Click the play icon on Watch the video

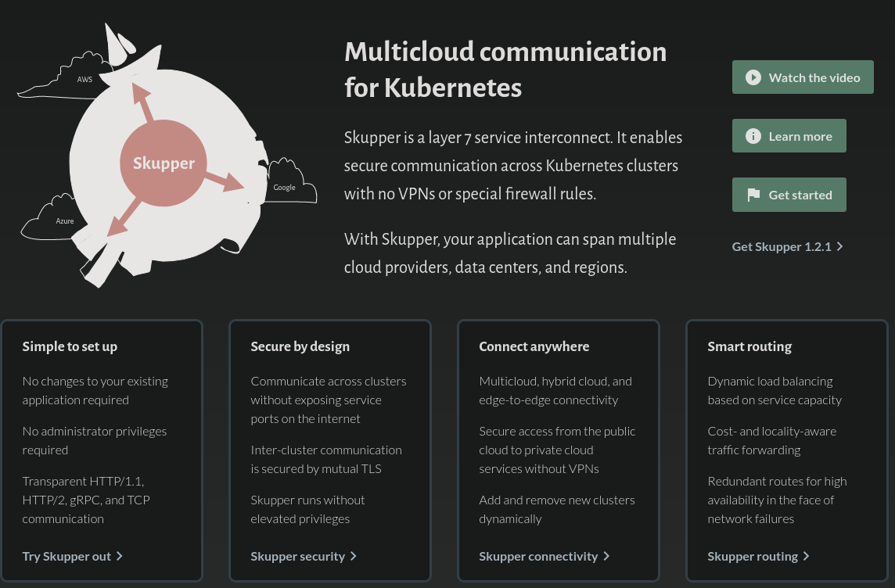[753, 77]
